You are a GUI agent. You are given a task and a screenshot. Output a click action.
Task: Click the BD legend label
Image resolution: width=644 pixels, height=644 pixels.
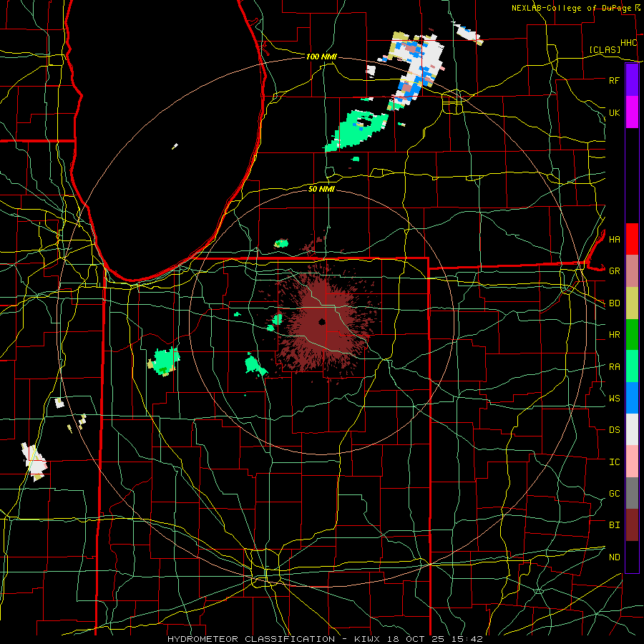(x=614, y=303)
